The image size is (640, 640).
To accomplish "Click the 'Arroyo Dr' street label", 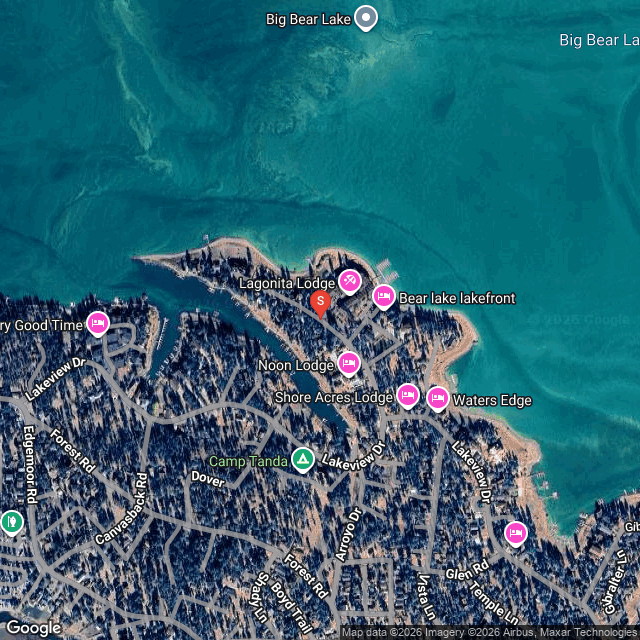I will pyautogui.click(x=348, y=534).
